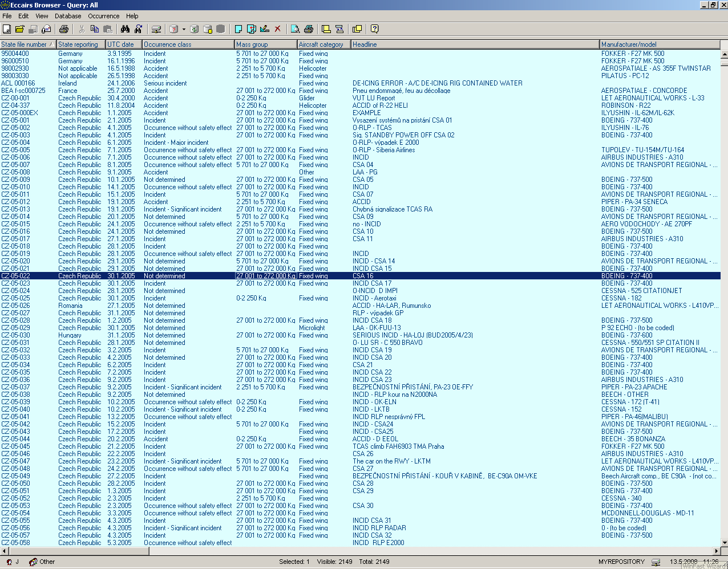
Task: Click the network icon next to MYREPOSITORY
Action: [x=656, y=562]
